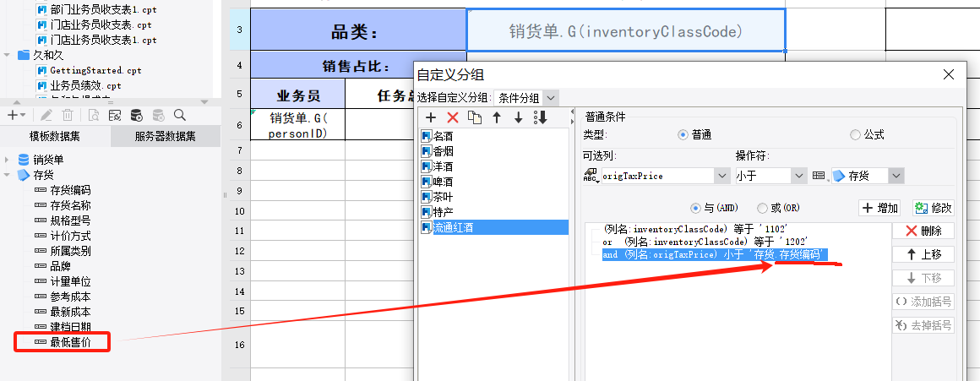Screen dimensions: 980x381
Task: Select the 与(AND) radio button
Action: [695, 208]
